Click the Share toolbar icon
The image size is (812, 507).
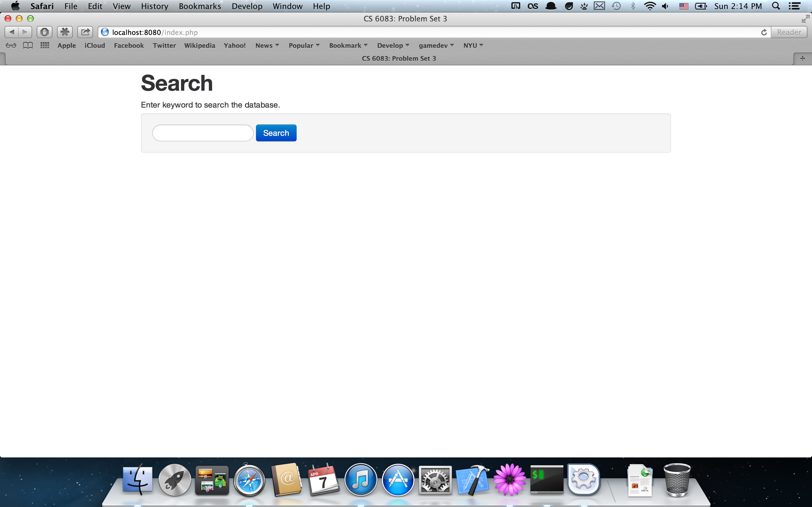[x=85, y=32]
